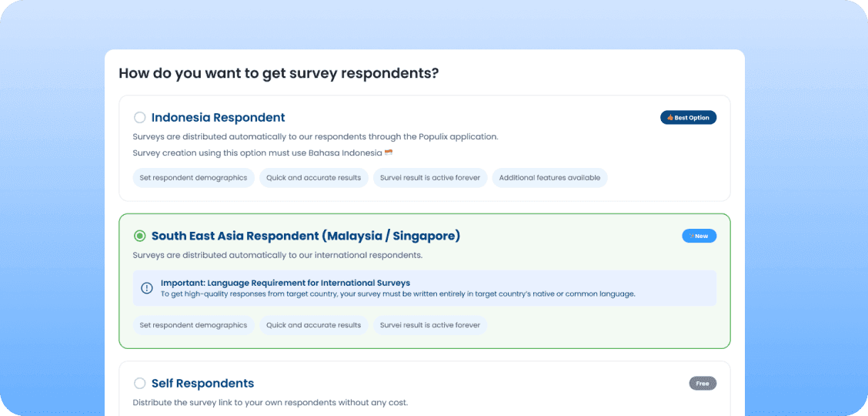Click the New badge
The width and height of the screenshot is (868, 416).
pos(699,236)
